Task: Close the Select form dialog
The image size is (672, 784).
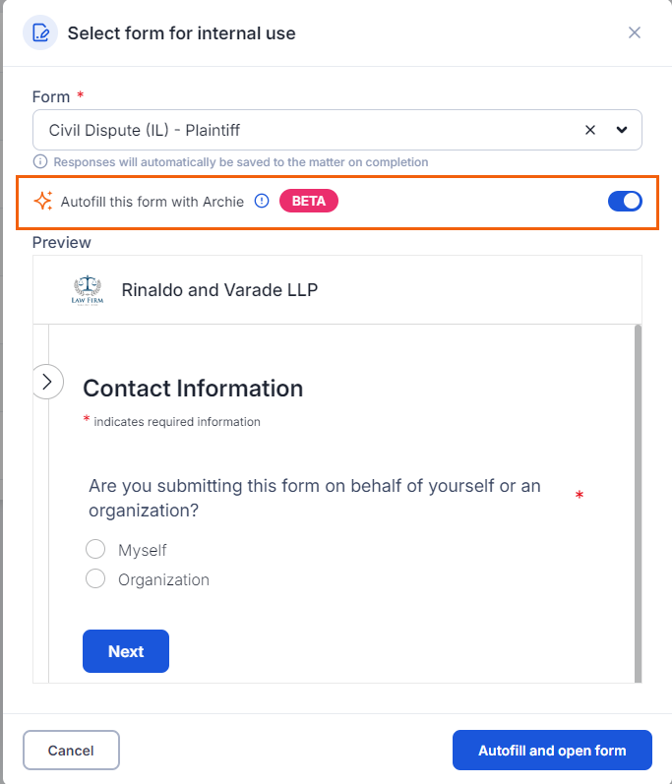Action: point(634,32)
